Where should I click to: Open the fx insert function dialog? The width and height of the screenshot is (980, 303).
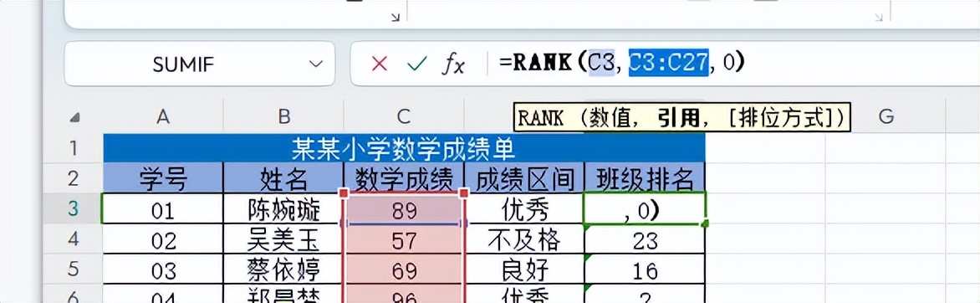[453, 64]
